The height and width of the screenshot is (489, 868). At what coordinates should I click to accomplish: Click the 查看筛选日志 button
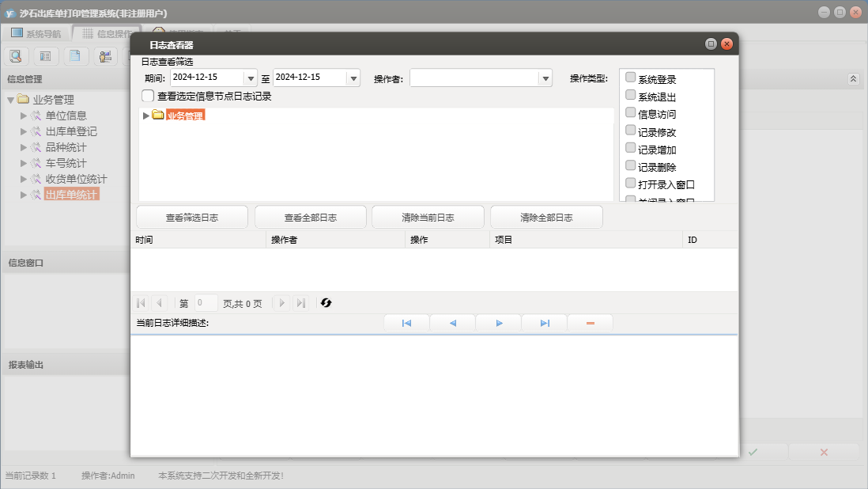click(x=192, y=218)
